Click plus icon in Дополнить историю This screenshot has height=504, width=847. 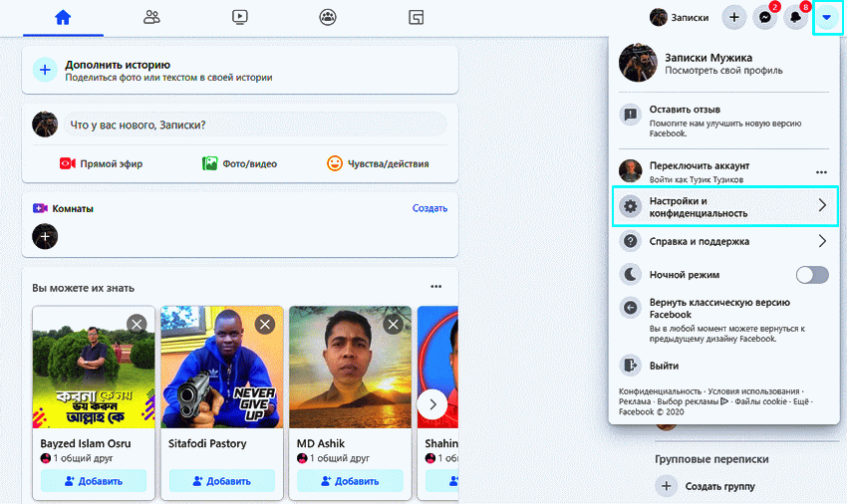45,71
